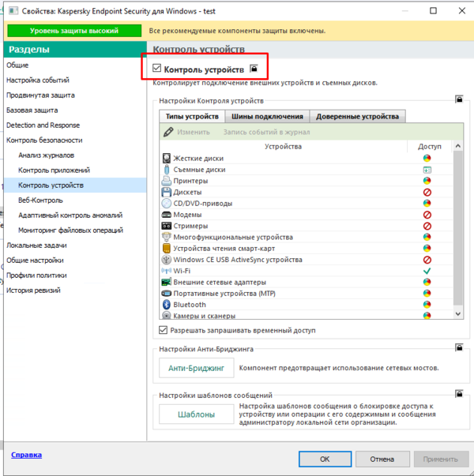
Task: Click allowed checkmark icon for Wi-Fi
Action: (427, 271)
